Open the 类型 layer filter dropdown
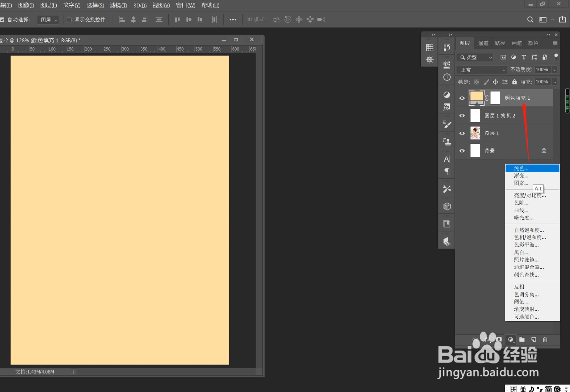 475,57
